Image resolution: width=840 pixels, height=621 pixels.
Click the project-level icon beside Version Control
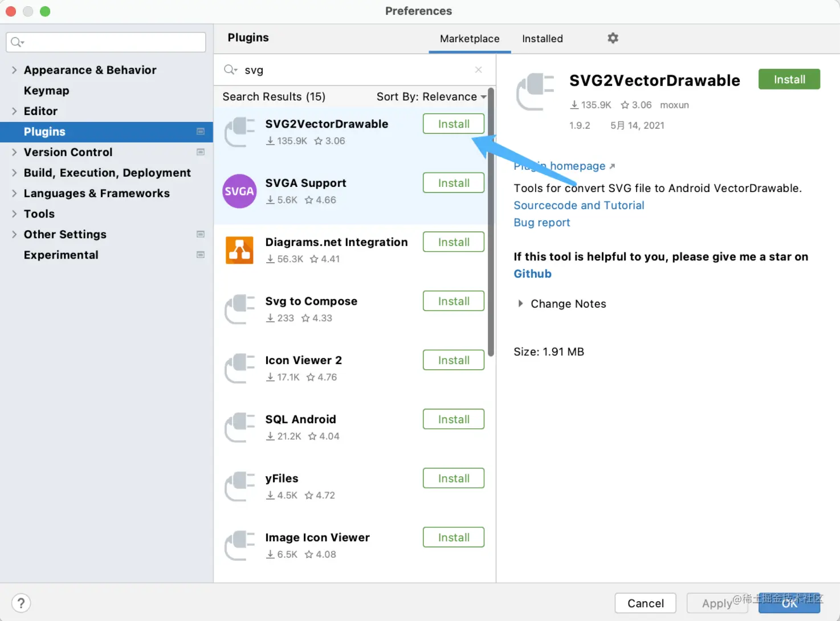click(201, 152)
